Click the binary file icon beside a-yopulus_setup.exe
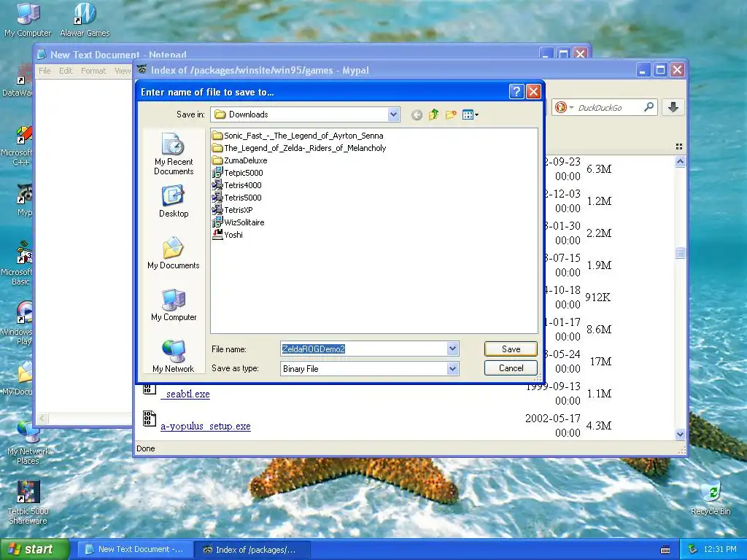Image resolution: width=747 pixels, height=560 pixels. [x=149, y=419]
